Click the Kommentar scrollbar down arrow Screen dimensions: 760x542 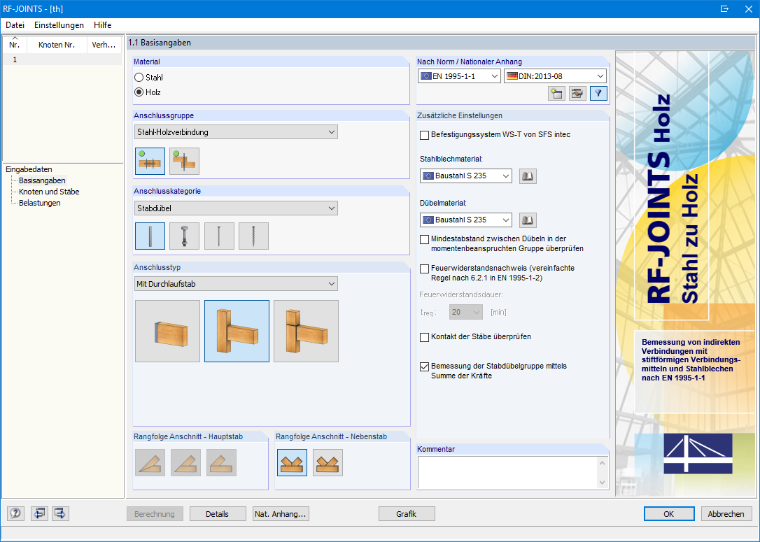coord(602,483)
